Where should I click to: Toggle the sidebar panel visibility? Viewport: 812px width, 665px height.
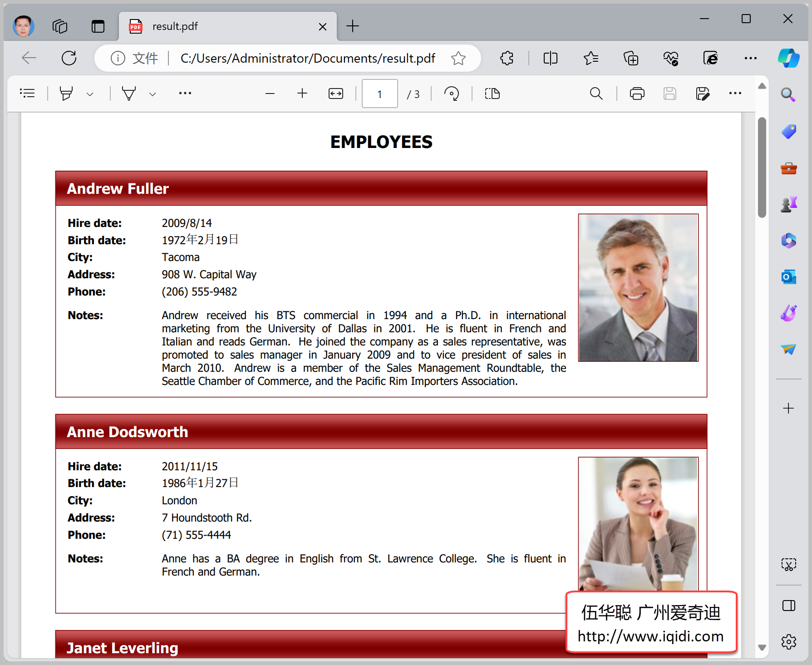coord(788,606)
